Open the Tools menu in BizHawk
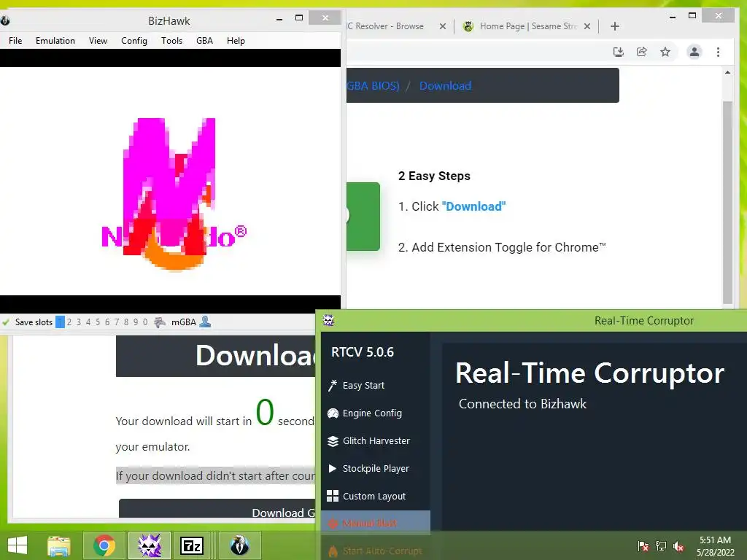Image resolution: width=747 pixels, height=560 pixels. [171, 41]
